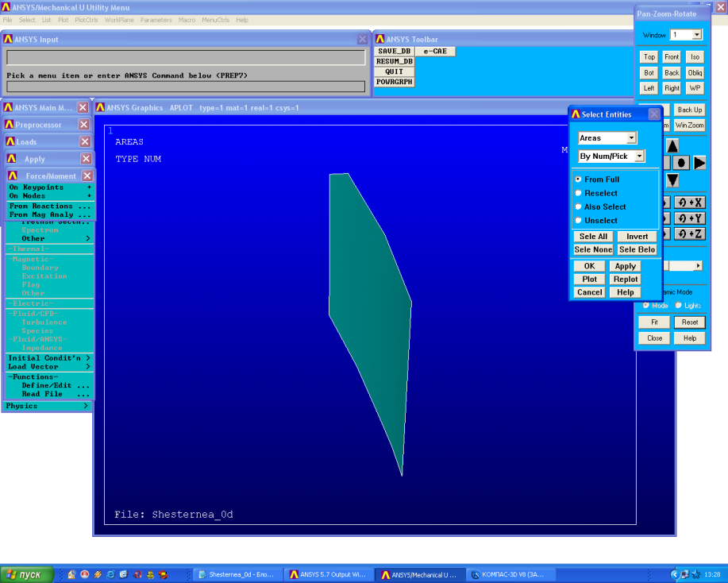
Task: Click RESUM_DB toolbar button
Action: [x=394, y=61]
